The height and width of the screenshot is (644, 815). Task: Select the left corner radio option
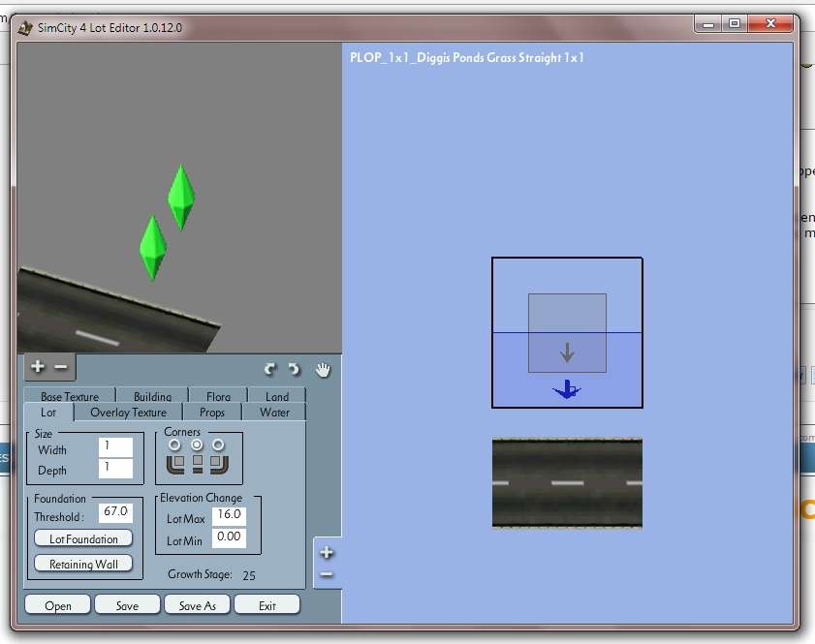click(174, 445)
